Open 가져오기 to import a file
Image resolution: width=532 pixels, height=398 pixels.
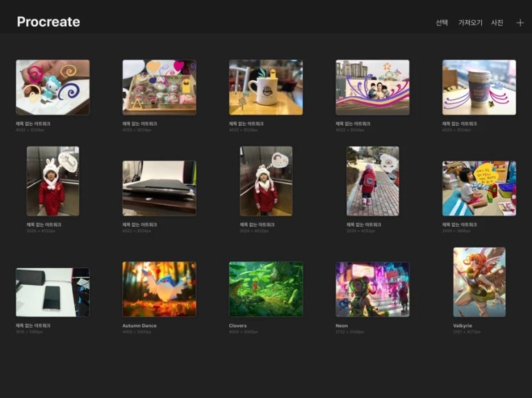[470, 23]
